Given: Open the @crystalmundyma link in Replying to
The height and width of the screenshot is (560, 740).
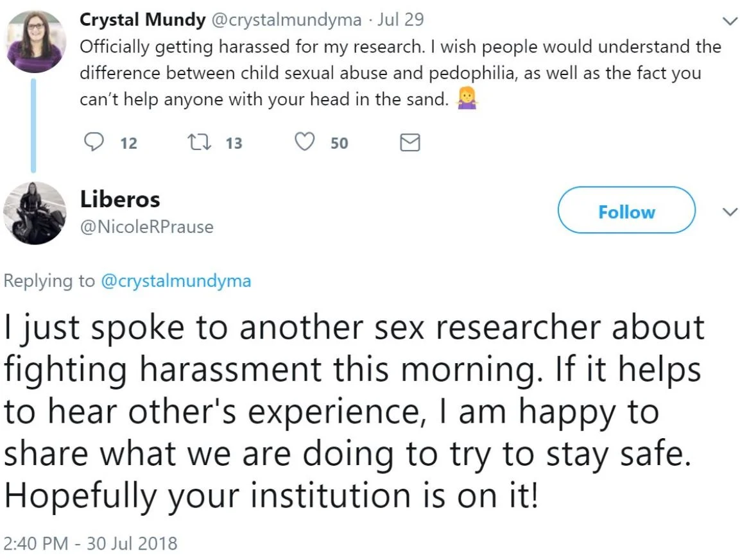Looking at the screenshot, I should (176, 280).
